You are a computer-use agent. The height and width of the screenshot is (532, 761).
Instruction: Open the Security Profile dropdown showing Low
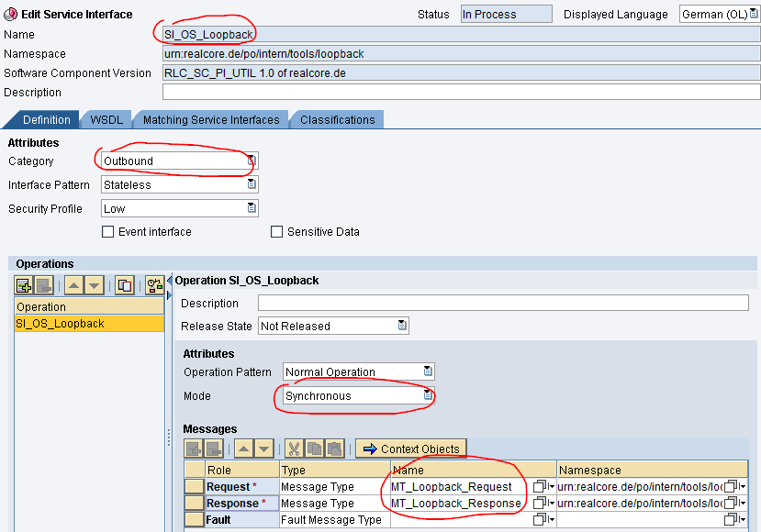[252, 208]
